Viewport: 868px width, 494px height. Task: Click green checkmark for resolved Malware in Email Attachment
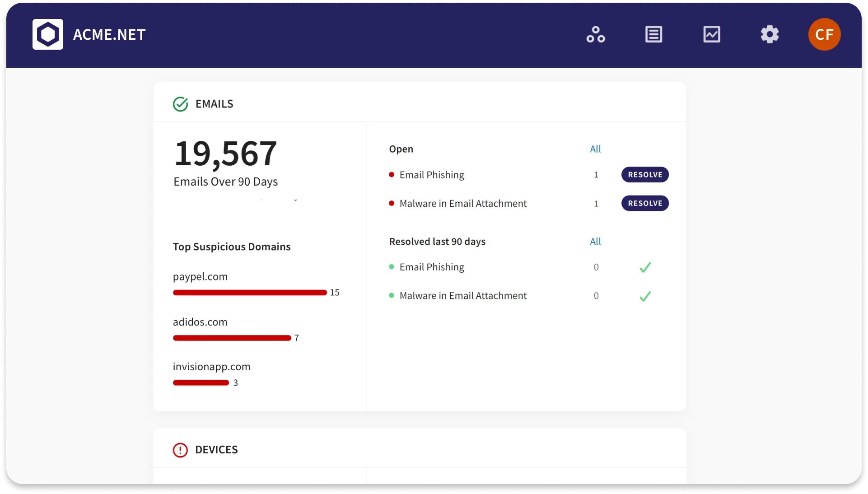pyautogui.click(x=645, y=296)
